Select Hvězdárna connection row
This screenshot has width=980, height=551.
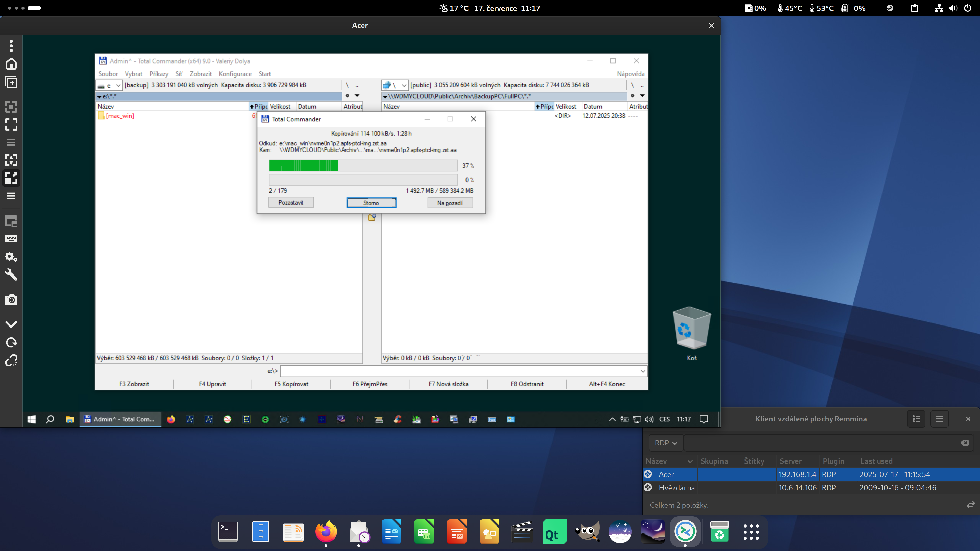[x=811, y=487]
